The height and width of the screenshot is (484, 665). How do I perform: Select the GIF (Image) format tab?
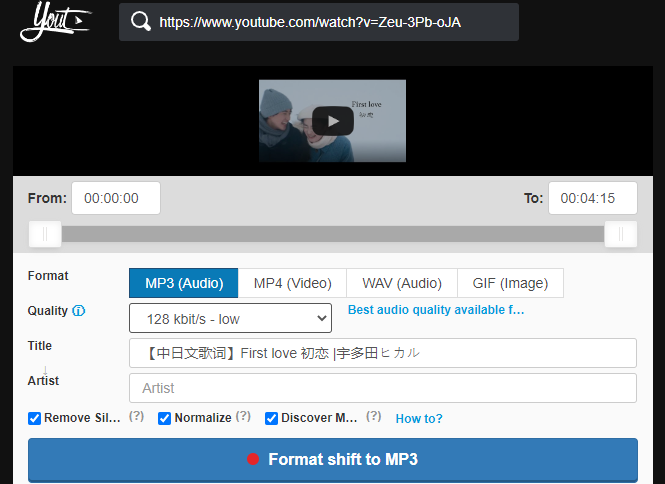pos(510,283)
